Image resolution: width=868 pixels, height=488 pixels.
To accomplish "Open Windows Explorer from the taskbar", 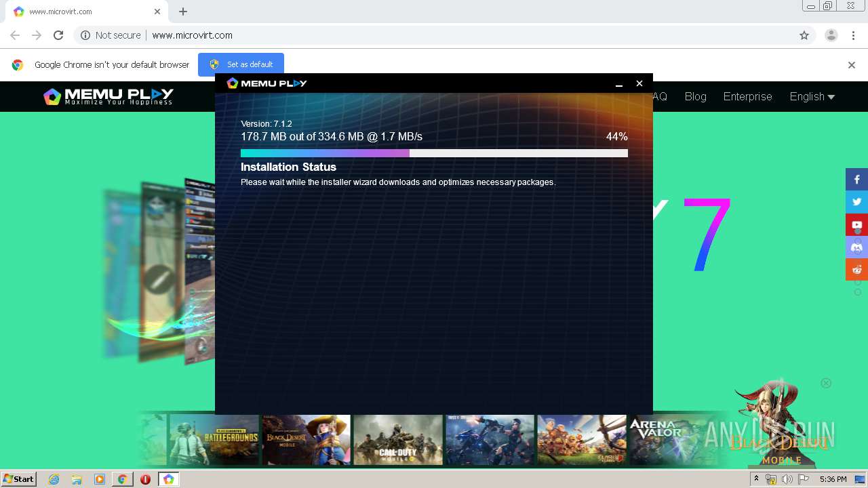I will pyautogui.click(x=77, y=479).
